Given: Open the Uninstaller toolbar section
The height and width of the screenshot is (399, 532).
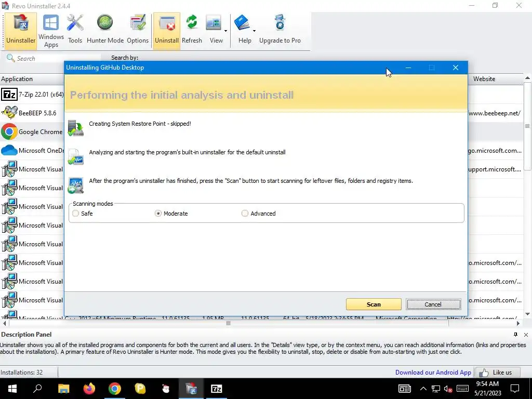Looking at the screenshot, I should point(21,31).
